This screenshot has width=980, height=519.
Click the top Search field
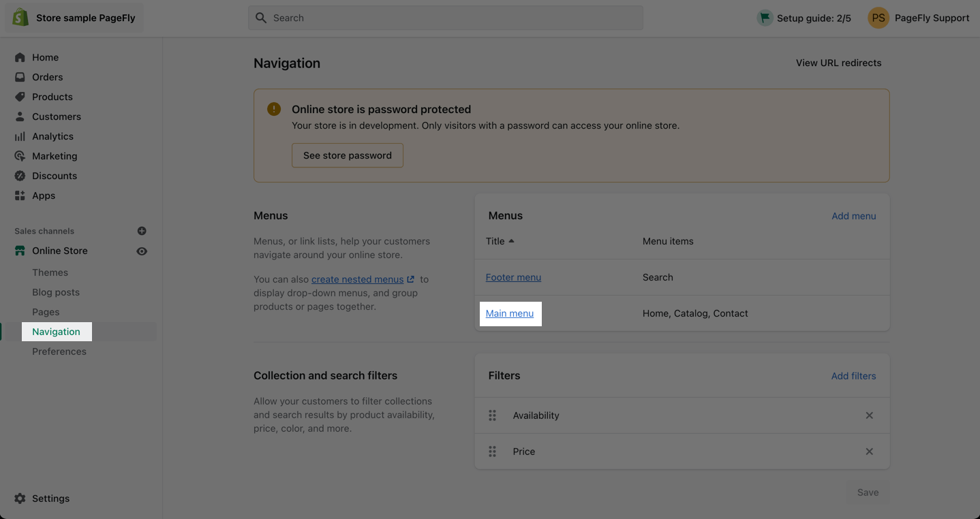click(x=445, y=18)
